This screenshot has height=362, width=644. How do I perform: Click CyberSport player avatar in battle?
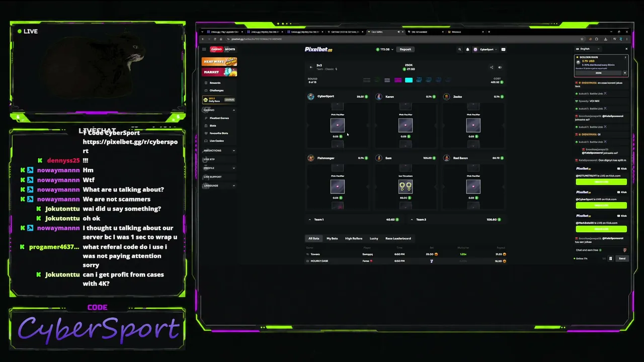[311, 97]
